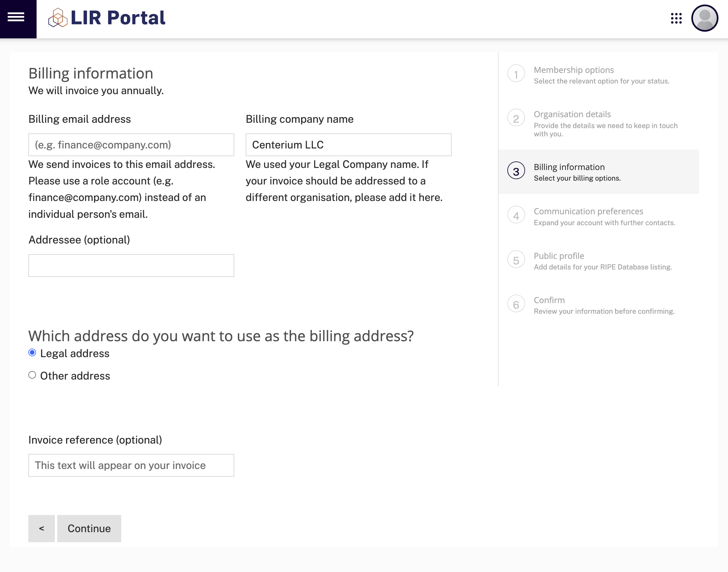The width and height of the screenshot is (728, 572).
Task: Select the Other address option
Action: (32, 375)
